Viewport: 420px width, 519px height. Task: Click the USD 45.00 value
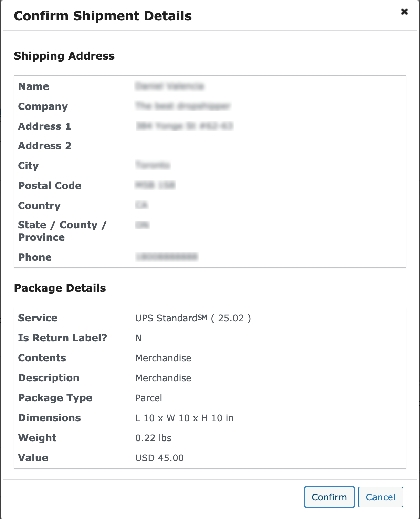(x=159, y=458)
